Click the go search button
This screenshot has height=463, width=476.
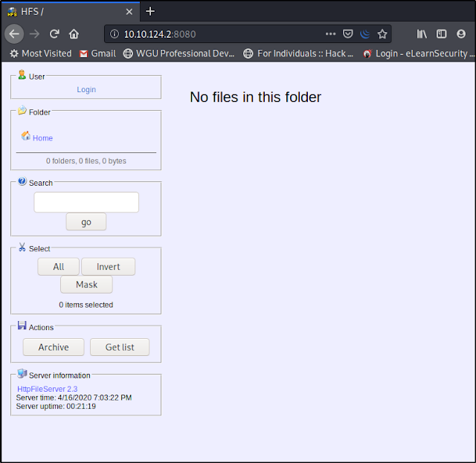click(x=86, y=221)
